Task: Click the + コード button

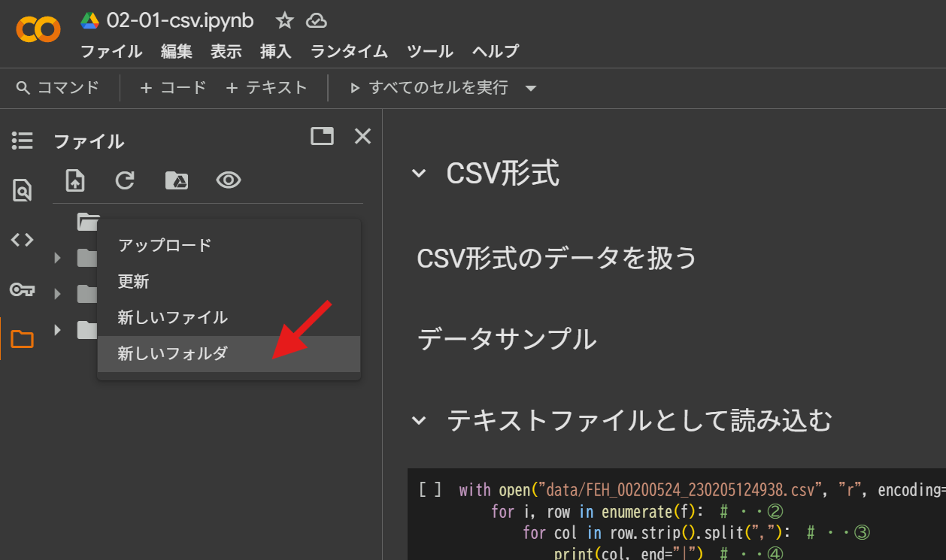Action: pyautogui.click(x=173, y=88)
